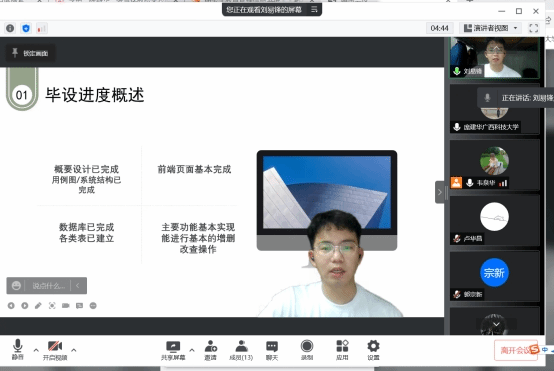Show the 成员(13) members list
The image size is (554, 371).
(x=241, y=350)
